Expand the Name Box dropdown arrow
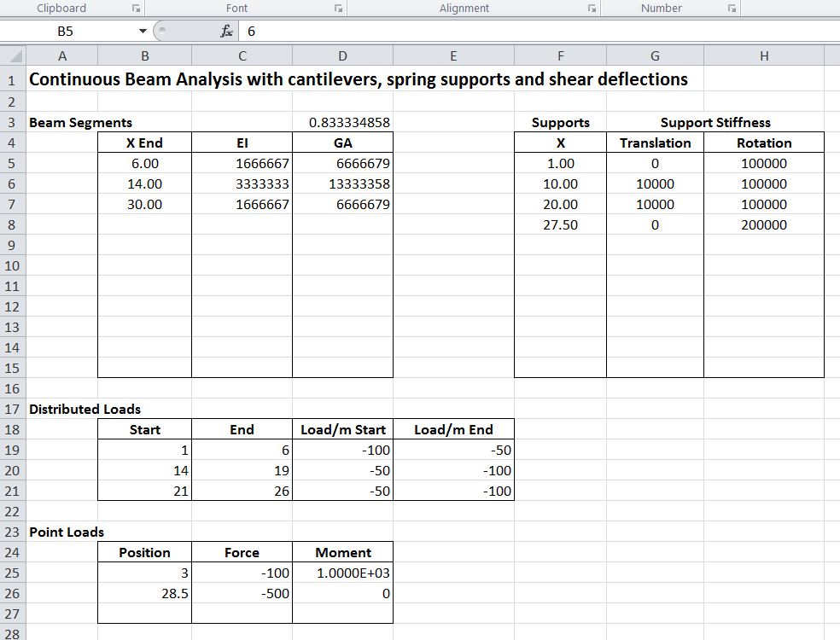840x640 pixels. (x=143, y=31)
